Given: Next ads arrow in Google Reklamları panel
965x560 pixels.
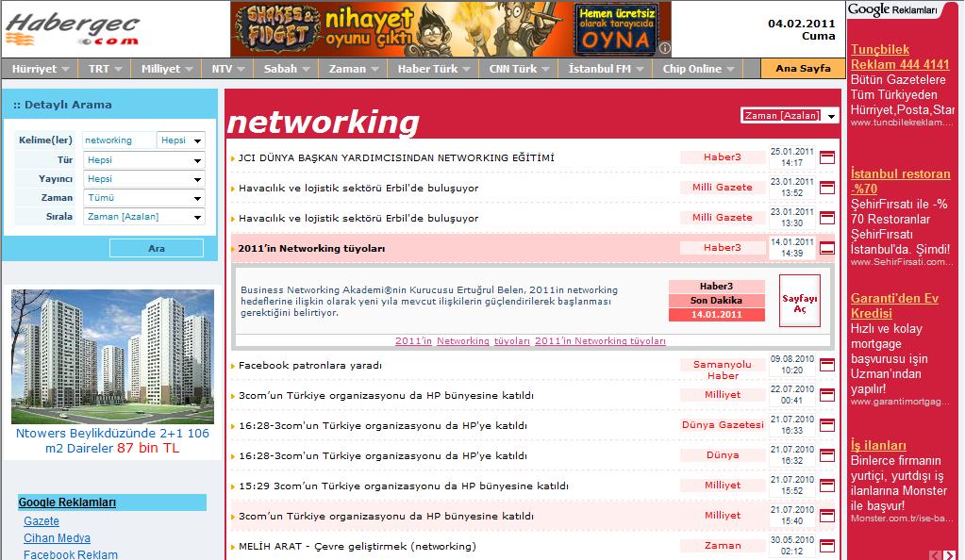Looking at the screenshot, I should [x=950, y=555].
